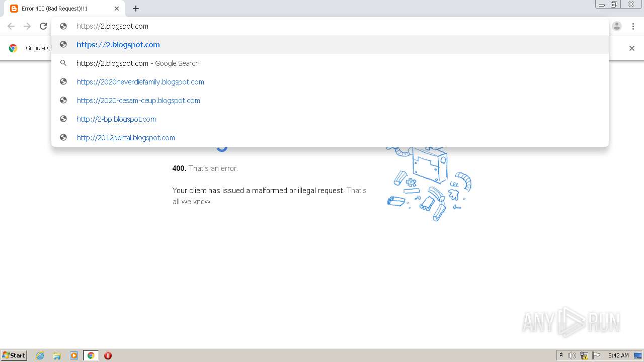This screenshot has height=362, width=644.
Task: Reload the page with refresh icon
Action: coord(43,26)
